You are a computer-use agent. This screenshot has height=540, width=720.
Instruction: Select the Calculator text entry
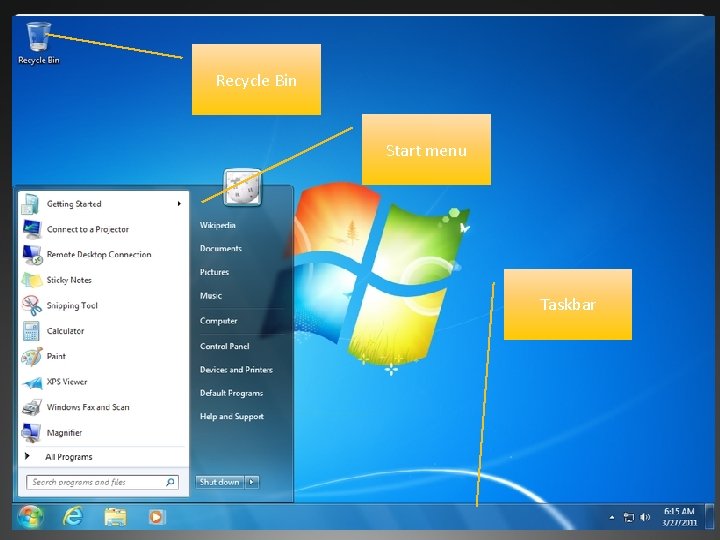click(65, 331)
